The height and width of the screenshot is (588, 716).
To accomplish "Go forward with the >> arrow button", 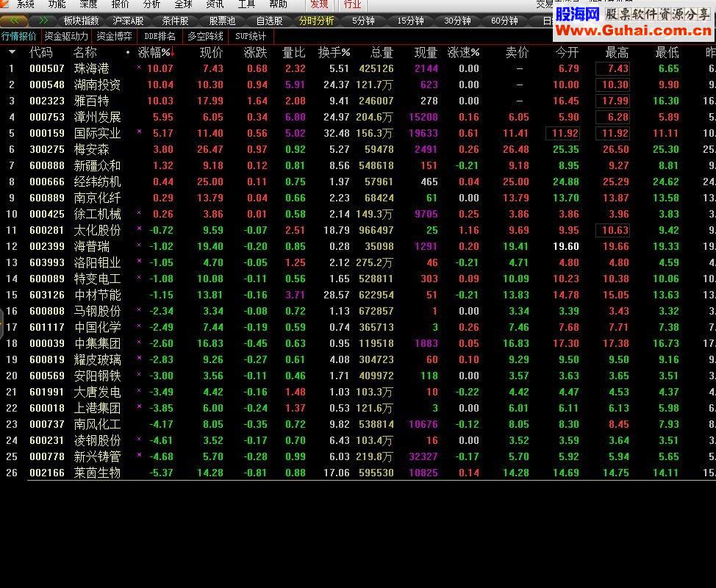I will tap(43, 21).
